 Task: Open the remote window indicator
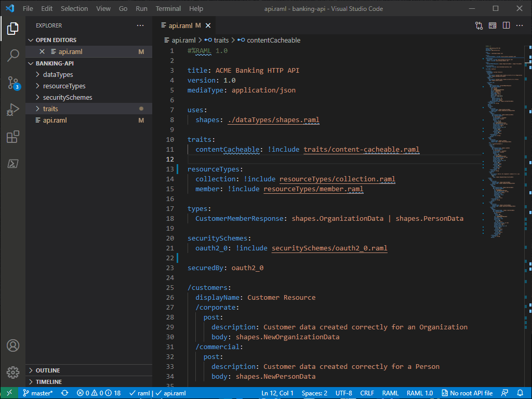pos(9,393)
